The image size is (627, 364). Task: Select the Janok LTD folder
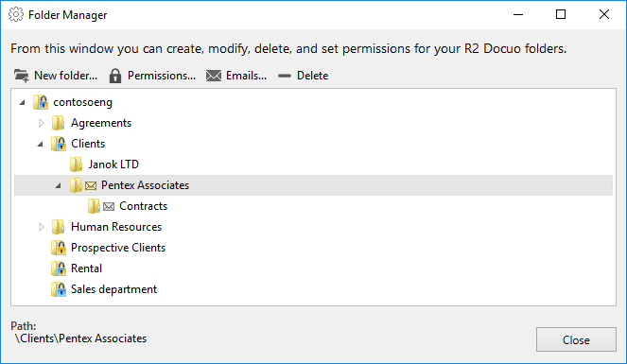[113, 165]
